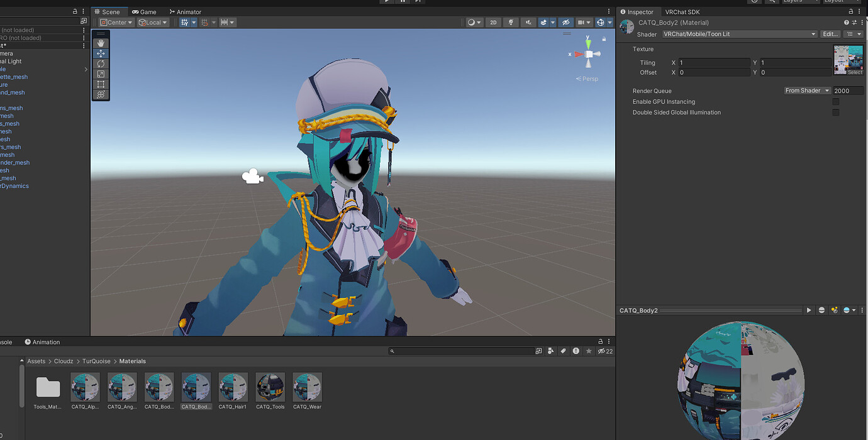868x440 pixels.
Task: Select the Rotate tool
Action: click(101, 63)
